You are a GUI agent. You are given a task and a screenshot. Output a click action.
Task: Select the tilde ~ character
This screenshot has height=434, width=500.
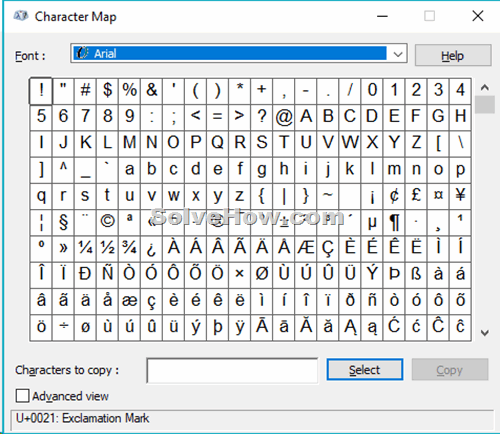pos(328,196)
